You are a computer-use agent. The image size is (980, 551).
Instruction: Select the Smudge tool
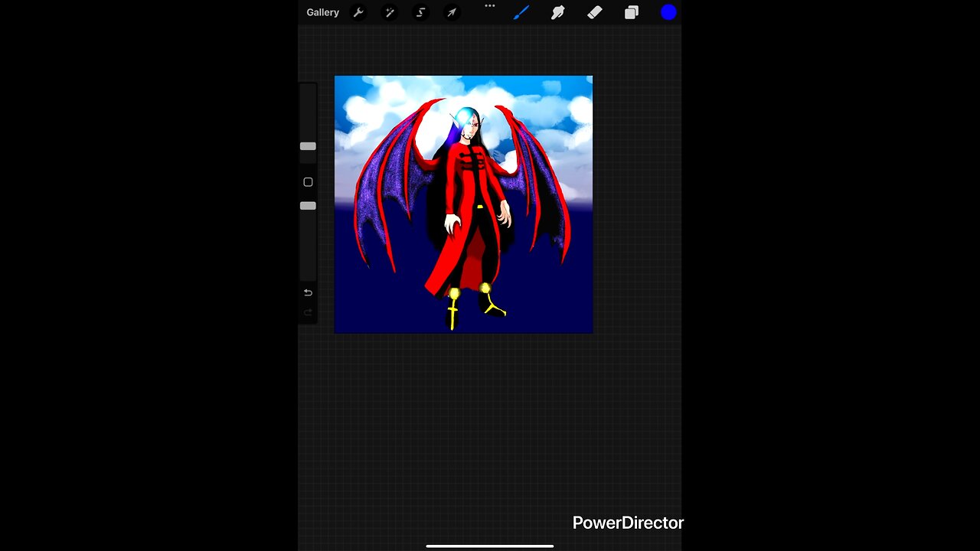[x=558, y=12]
